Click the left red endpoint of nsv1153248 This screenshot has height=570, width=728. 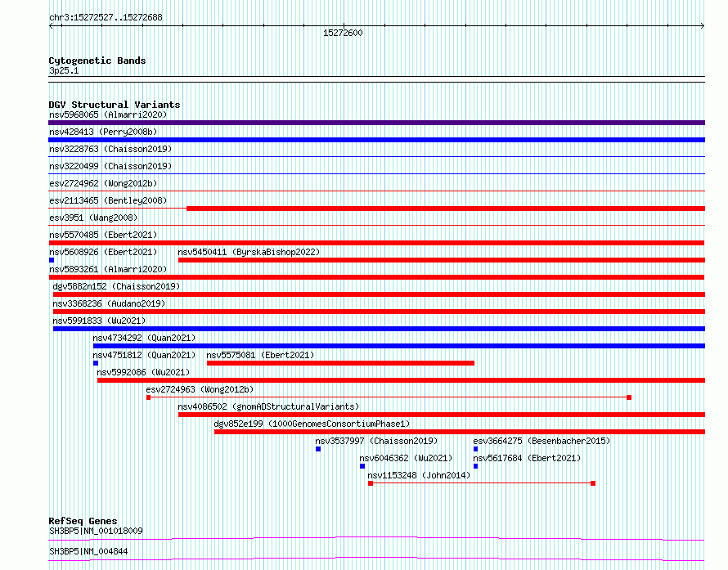(x=371, y=483)
